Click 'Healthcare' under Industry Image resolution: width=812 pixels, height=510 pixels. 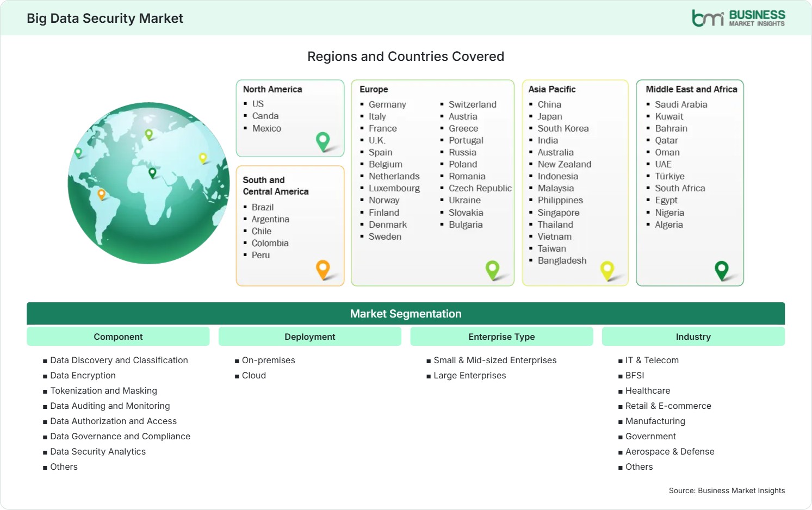coord(648,390)
